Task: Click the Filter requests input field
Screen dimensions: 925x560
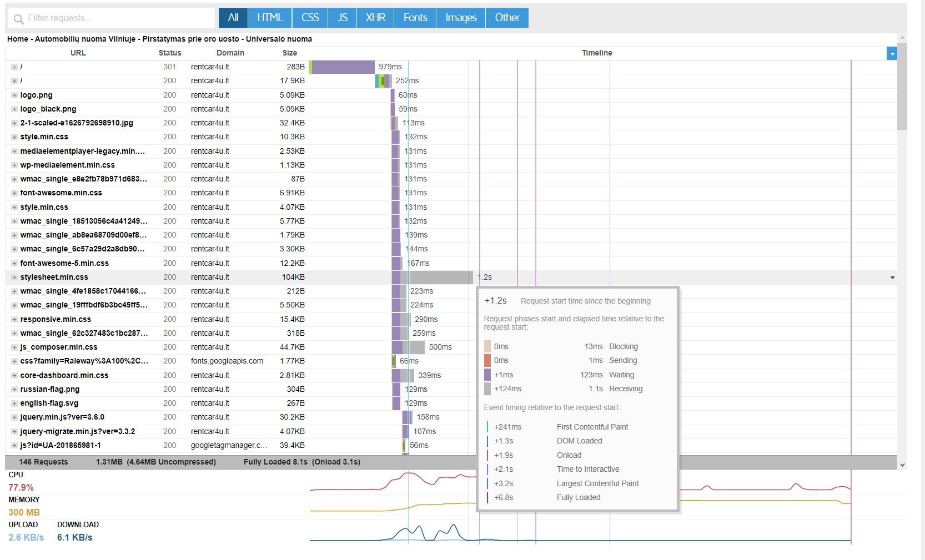Action: tap(112, 18)
